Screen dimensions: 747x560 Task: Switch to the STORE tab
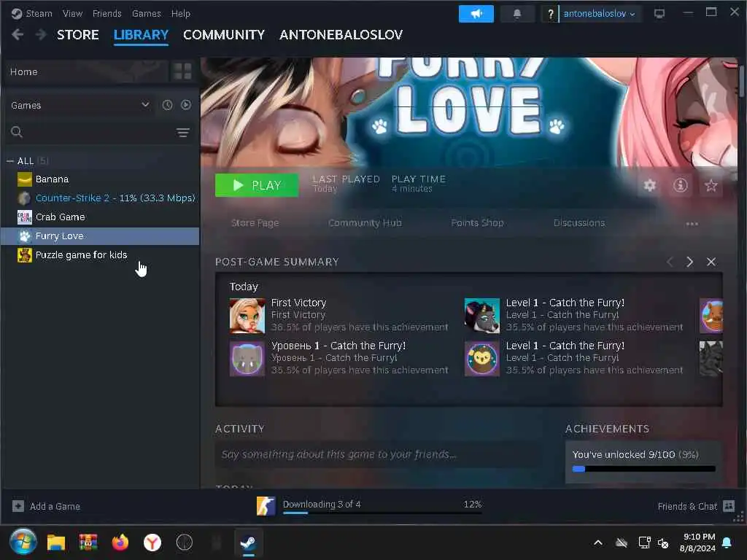[77, 35]
